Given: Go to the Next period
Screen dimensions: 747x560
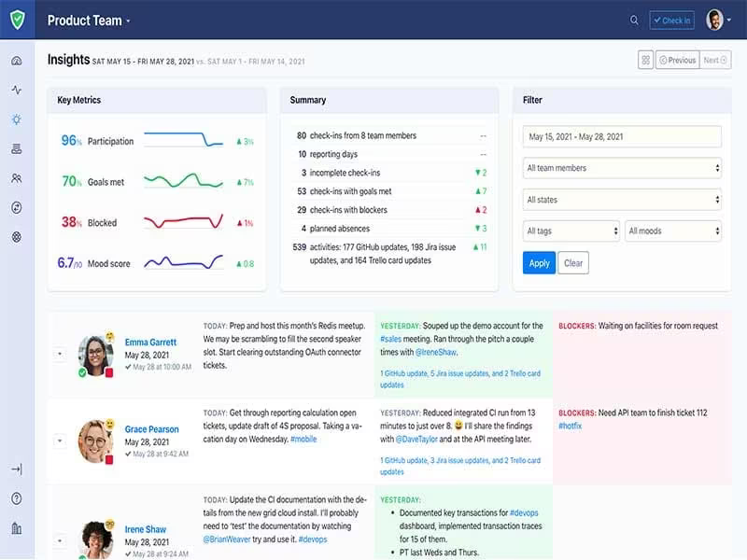Looking at the screenshot, I should (715, 60).
